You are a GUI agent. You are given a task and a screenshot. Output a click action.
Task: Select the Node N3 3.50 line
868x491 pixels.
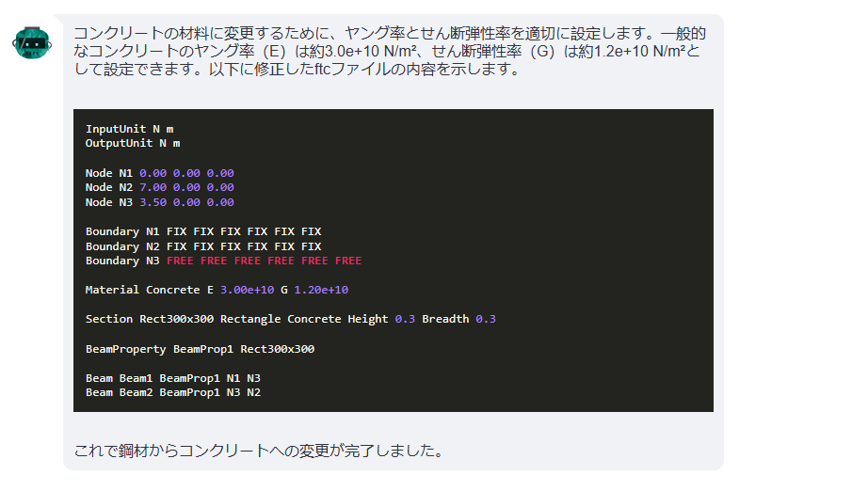(x=159, y=202)
